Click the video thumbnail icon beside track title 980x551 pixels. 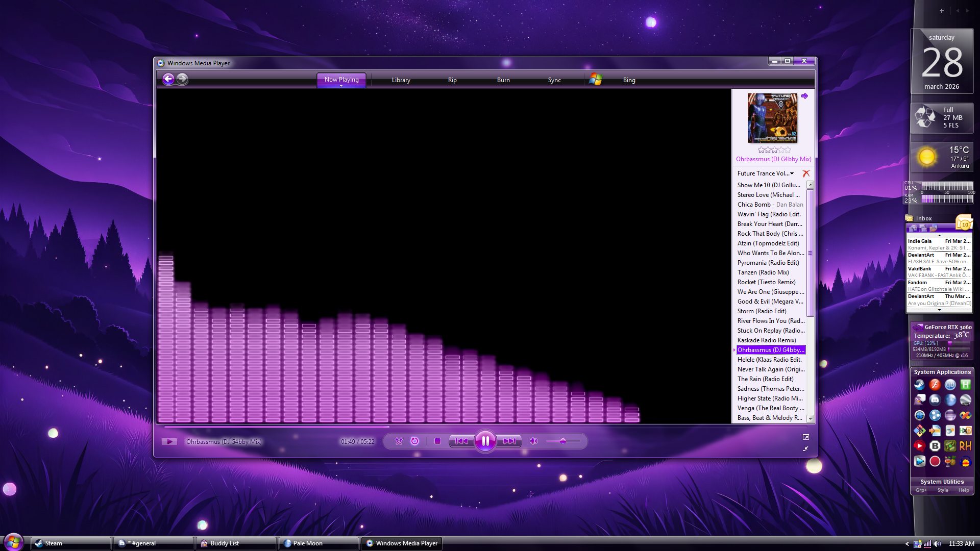(169, 441)
